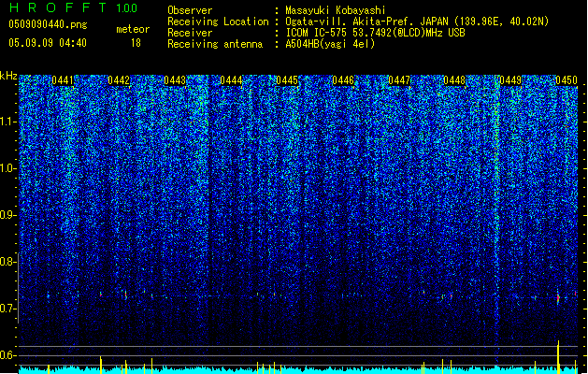Click the 1.0 kHz frequency axis label
The width and height of the screenshot is (588, 374).
[x=8, y=168]
